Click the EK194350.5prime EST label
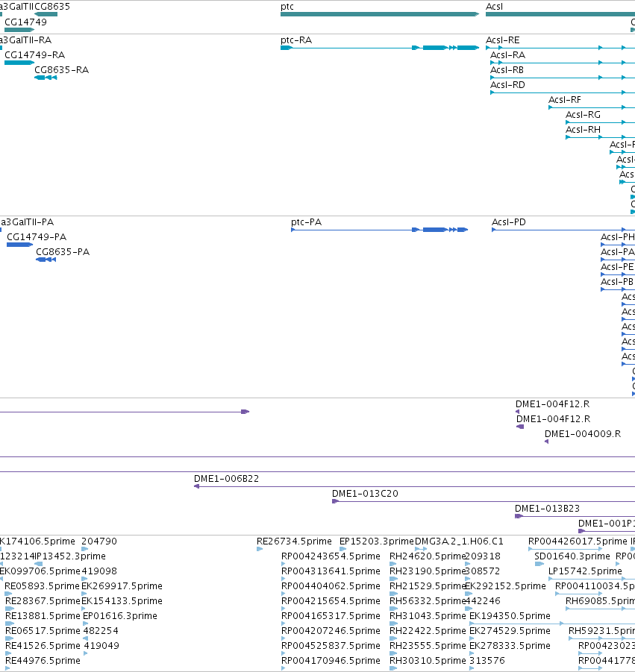635x672 pixels. (510, 616)
